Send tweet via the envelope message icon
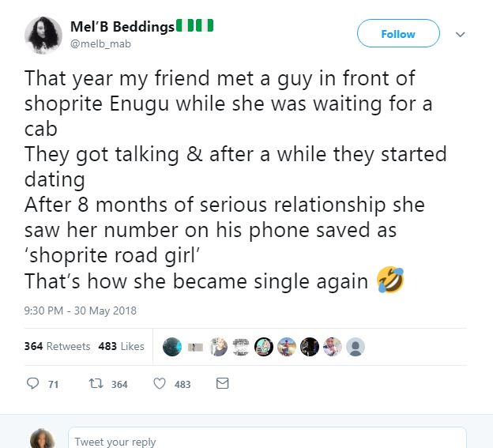 click(222, 384)
